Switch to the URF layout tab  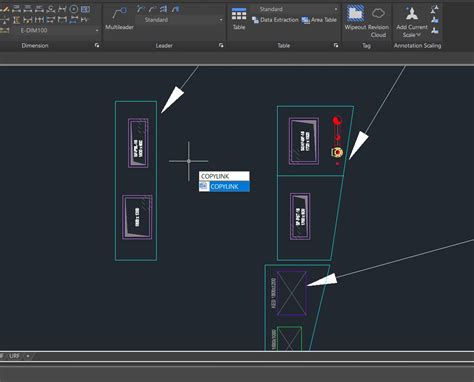tap(15, 356)
